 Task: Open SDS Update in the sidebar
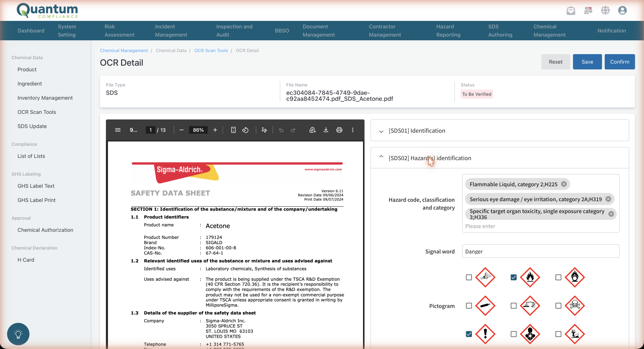pyautogui.click(x=32, y=126)
